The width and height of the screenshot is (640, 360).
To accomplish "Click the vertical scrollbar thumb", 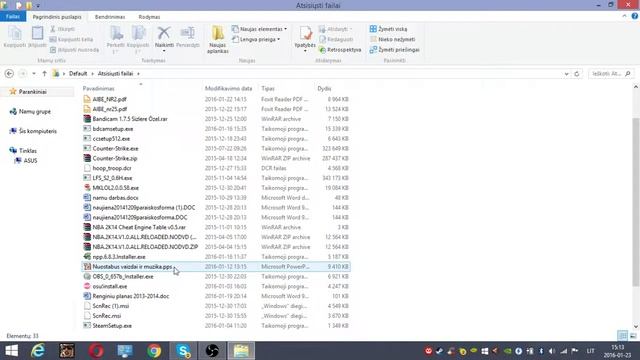I will [636, 202].
